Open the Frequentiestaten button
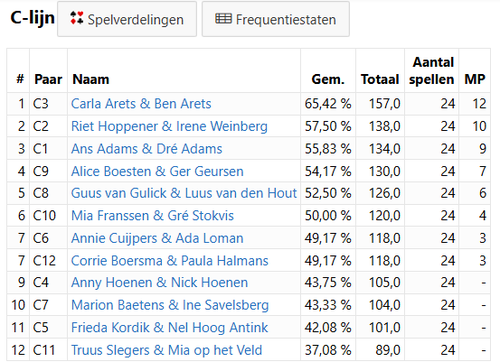The width and height of the screenshot is (500, 362). pos(276,19)
